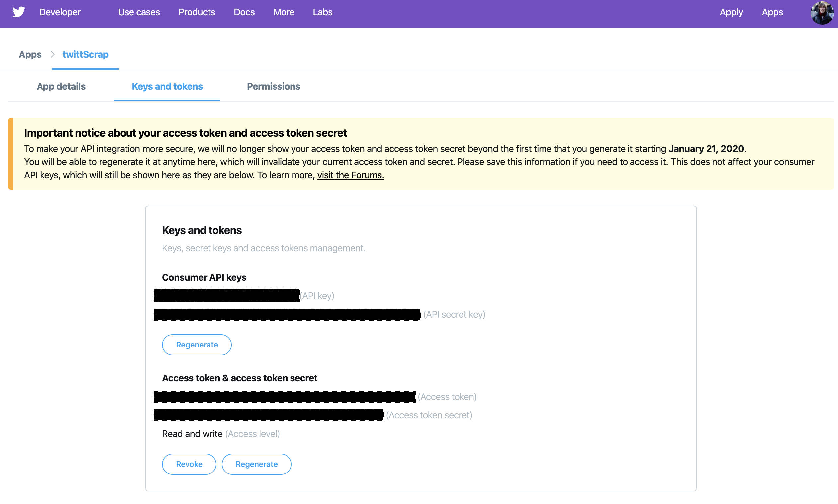Select the Keys and tokens tab
This screenshot has height=504, width=838.
pos(167,86)
